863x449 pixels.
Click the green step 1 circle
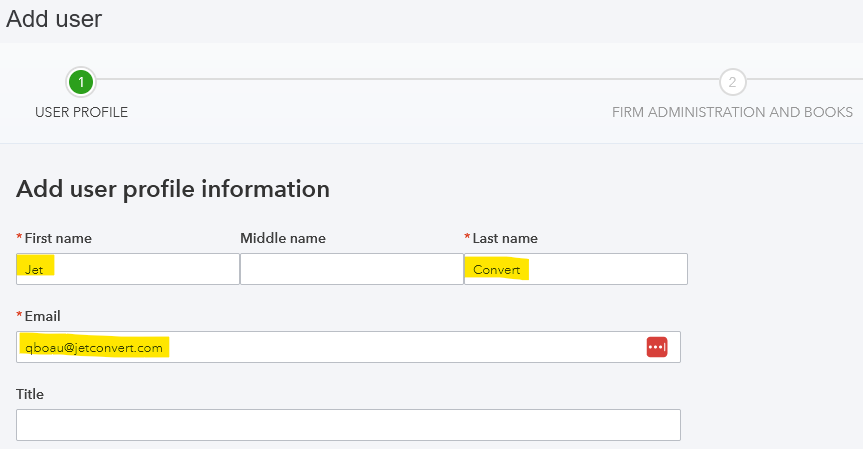pyautogui.click(x=81, y=82)
